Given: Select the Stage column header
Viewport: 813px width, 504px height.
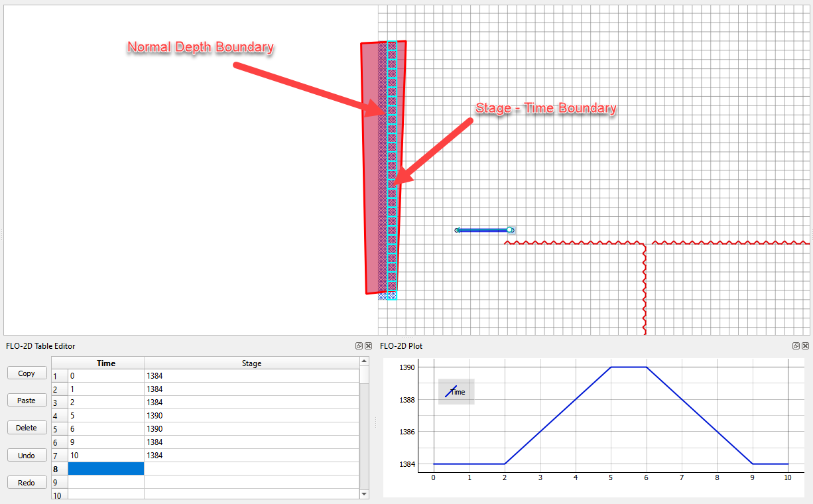Looking at the screenshot, I should (251, 363).
